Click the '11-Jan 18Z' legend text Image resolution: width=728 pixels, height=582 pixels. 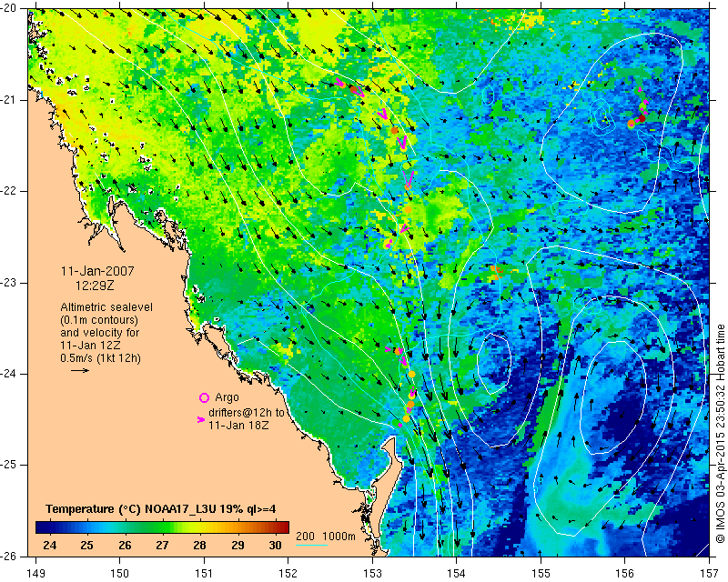click(x=238, y=425)
